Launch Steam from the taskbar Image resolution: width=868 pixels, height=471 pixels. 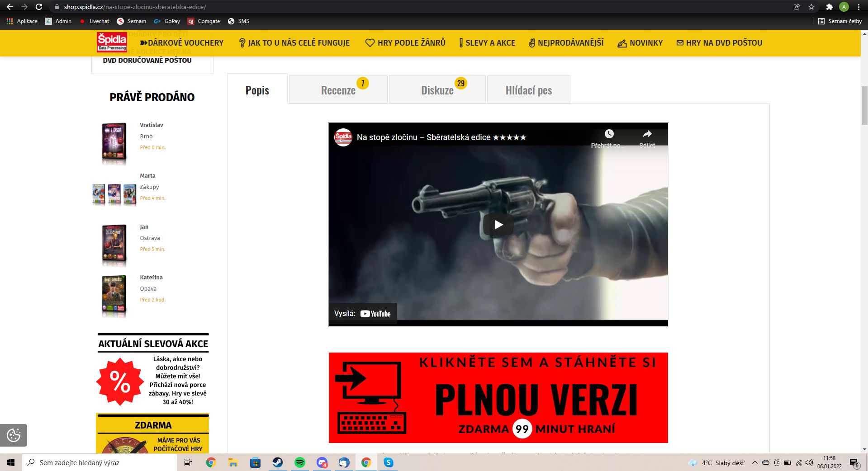tap(277, 462)
